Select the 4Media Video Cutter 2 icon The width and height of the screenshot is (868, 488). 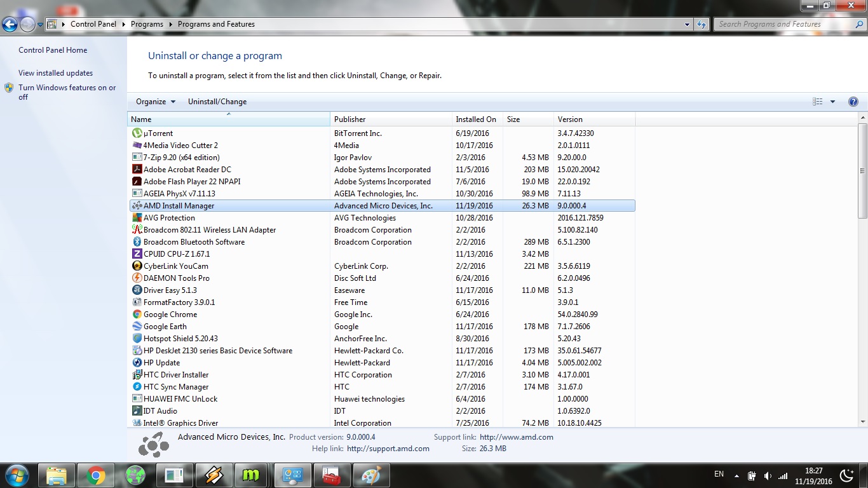137,146
